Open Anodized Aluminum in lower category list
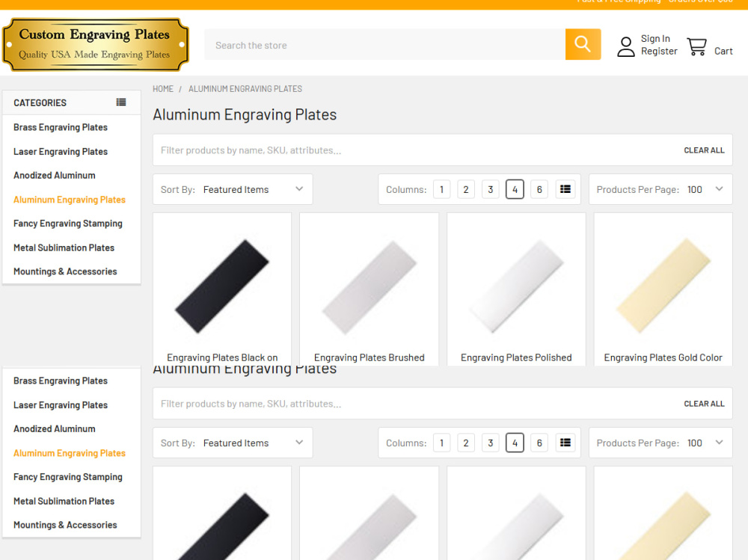748x560 pixels. pyautogui.click(x=55, y=429)
